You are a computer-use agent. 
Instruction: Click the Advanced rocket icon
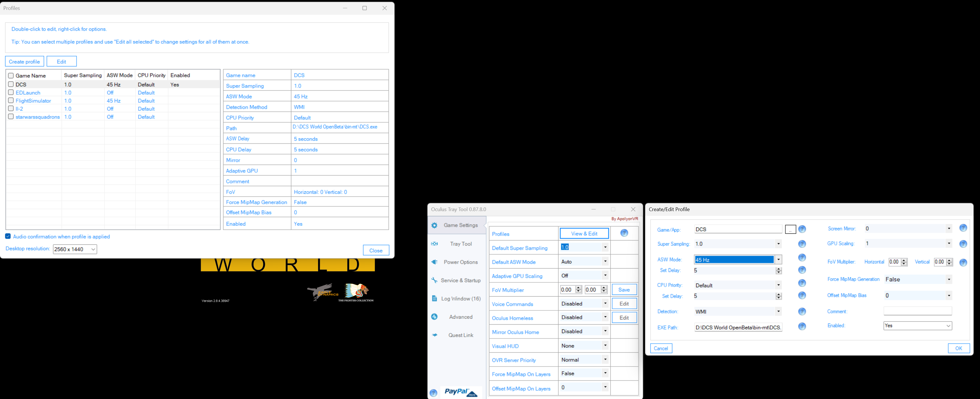(x=435, y=317)
